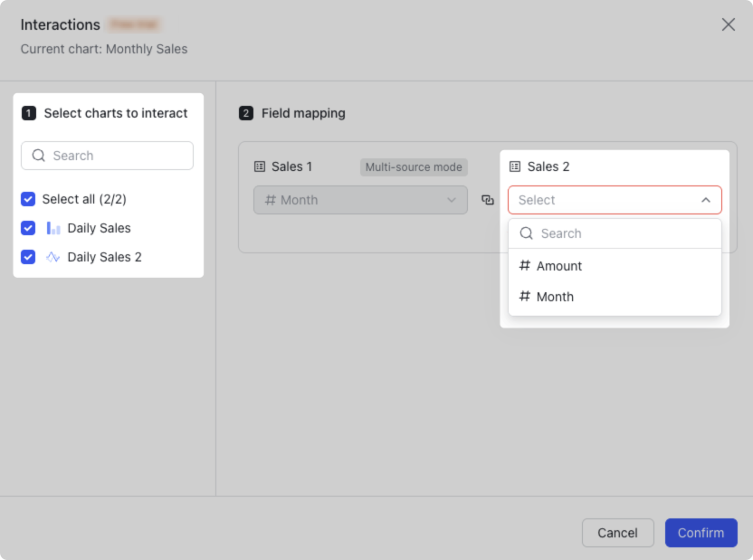Close the Interactions dialog
This screenshot has height=560, width=753.
728,24
